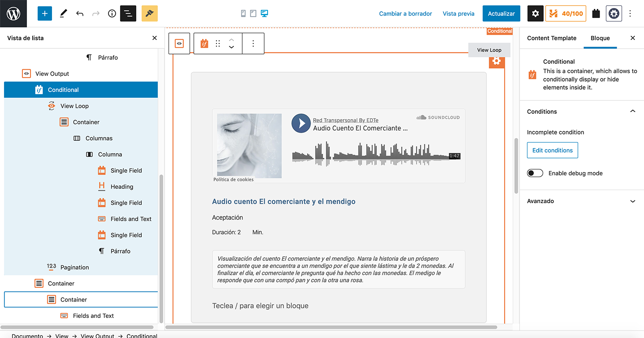Switch to desktop preview device icon
Viewport: 644px width, 338px height.
pyautogui.click(x=264, y=13)
